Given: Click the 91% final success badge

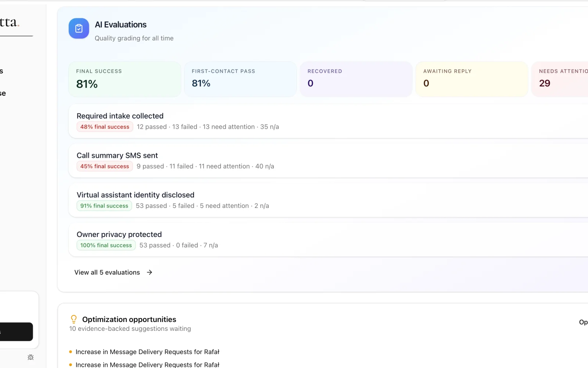Looking at the screenshot, I should [104, 206].
